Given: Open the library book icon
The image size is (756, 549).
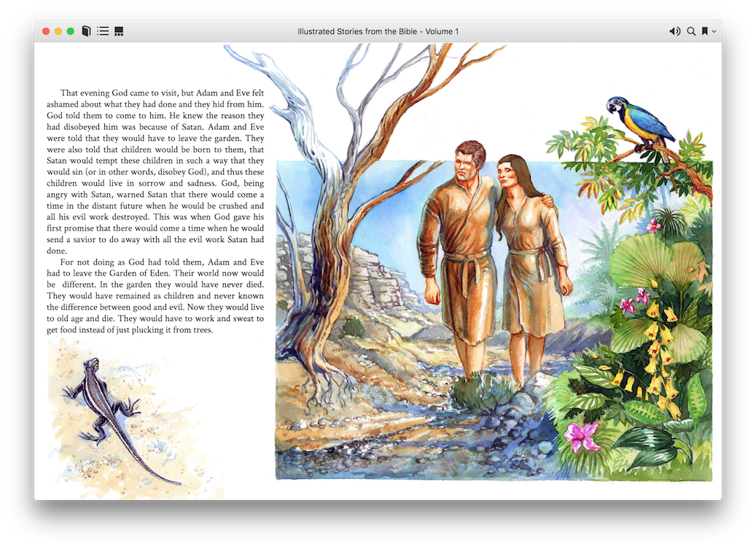Looking at the screenshot, I should click(86, 31).
